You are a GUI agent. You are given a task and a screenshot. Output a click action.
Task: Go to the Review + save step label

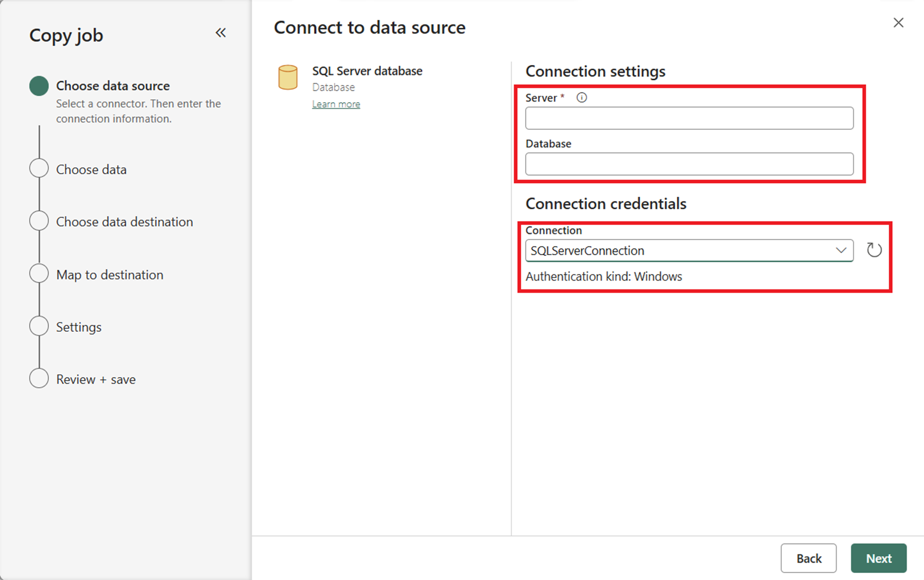point(96,379)
